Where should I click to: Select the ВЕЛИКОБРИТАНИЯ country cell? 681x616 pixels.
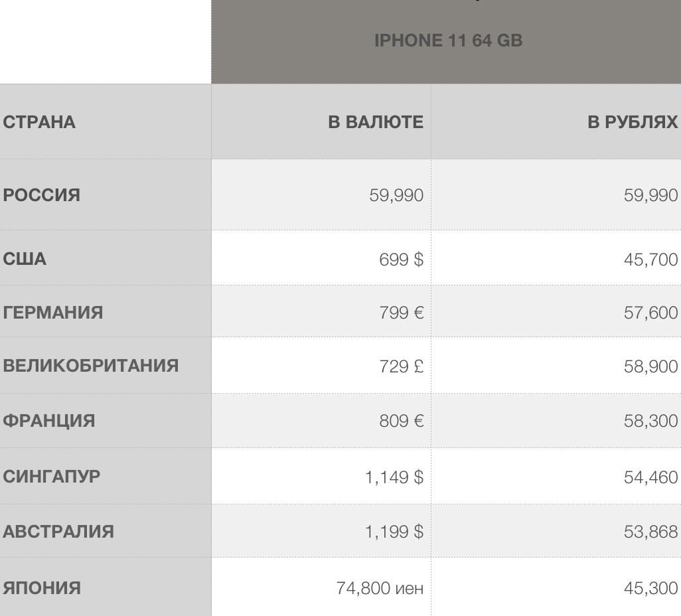91,366
